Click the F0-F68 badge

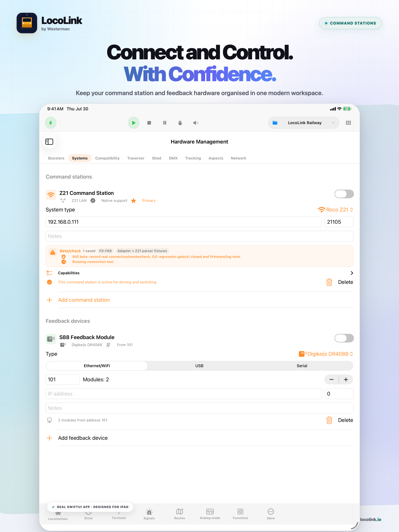click(x=106, y=251)
